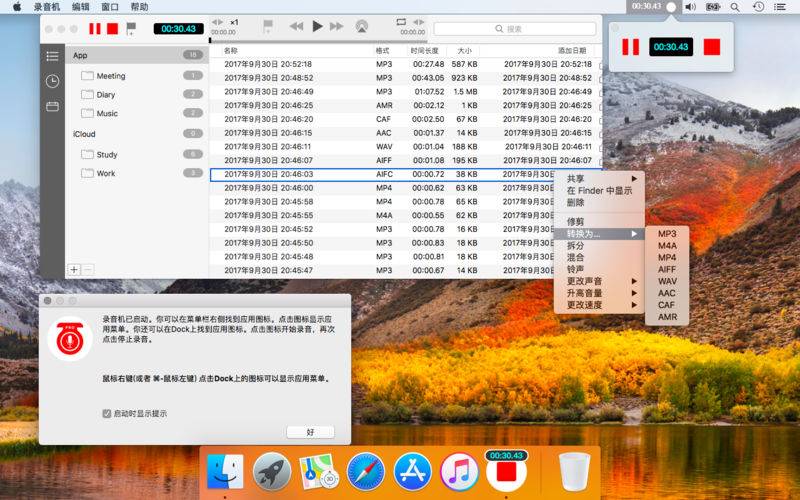Click the plus button to add folder
The height and width of the screenshot is (500, 800).
(x=74, y=270)
